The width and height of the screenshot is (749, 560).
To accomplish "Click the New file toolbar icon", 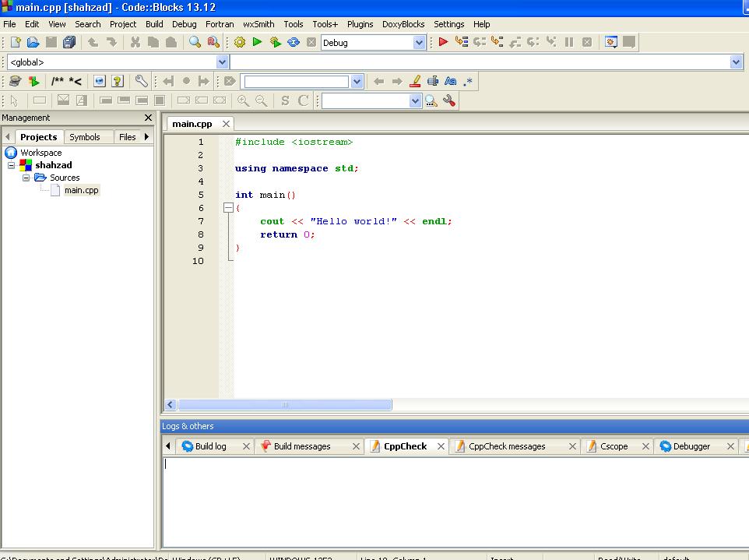I will point(16,43).
